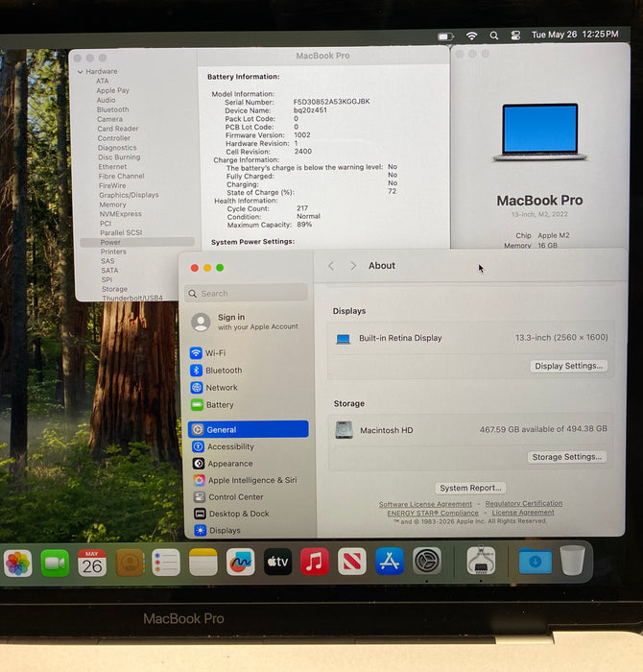Click System Settings icon in Dock
The height and width of the screenshot is (672, 643).
tap(427, 561)
